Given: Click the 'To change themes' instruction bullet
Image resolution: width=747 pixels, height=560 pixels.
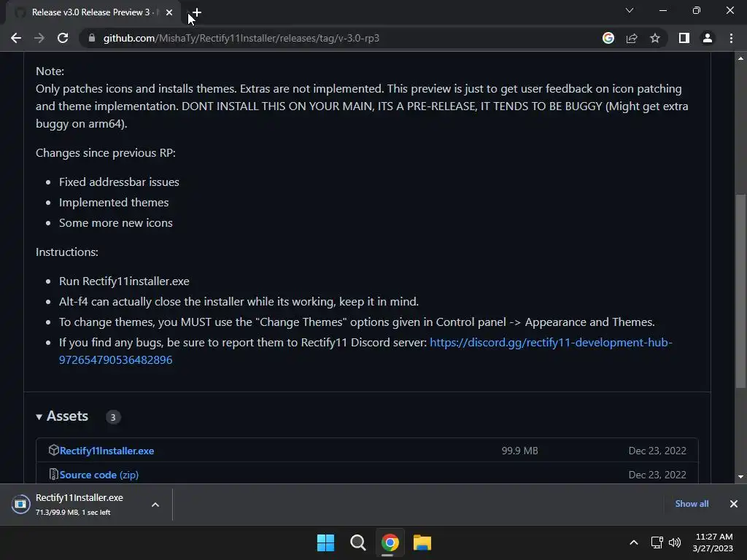Looking at the screenshot, I should click(357, 322).
